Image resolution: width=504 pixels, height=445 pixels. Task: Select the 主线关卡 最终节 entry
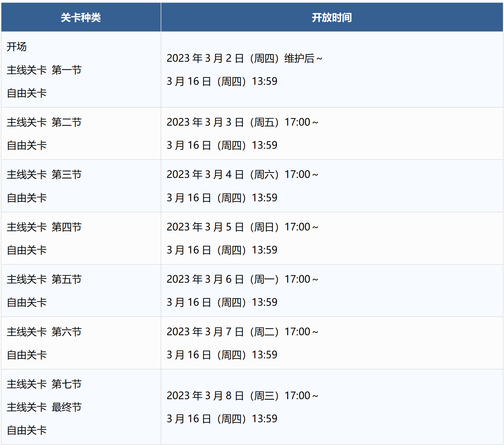point(44,407)
